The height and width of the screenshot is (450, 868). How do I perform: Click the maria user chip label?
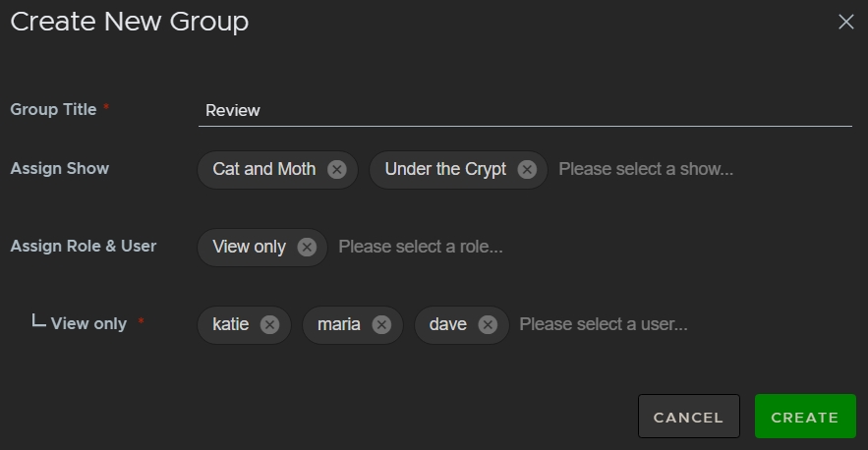[338, 324]
